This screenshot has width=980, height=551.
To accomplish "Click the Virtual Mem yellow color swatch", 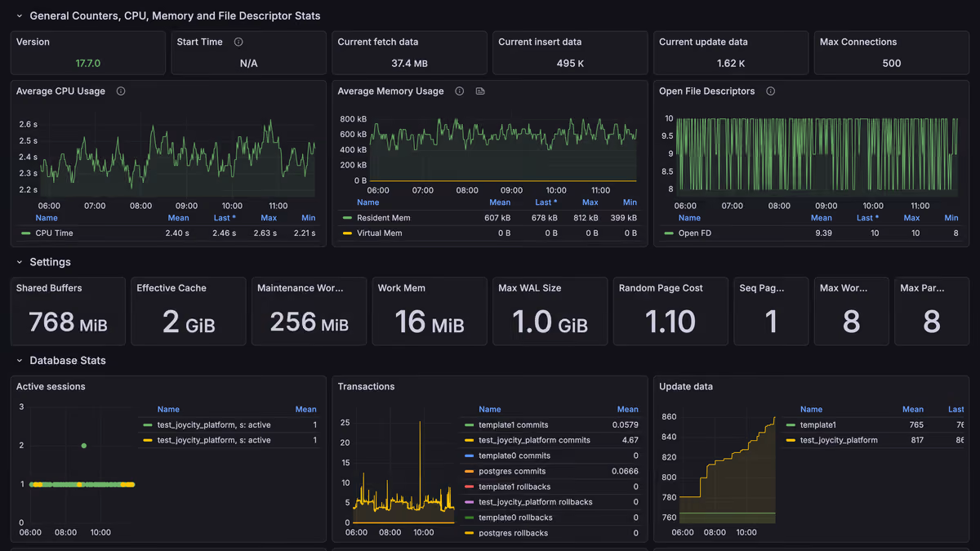I will pyautogui.click(x=347, y=233).
